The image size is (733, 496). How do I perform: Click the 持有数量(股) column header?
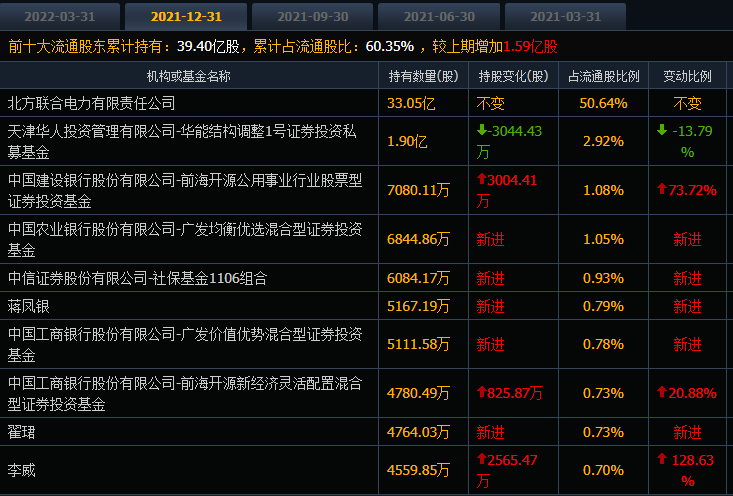click(424, 76)
